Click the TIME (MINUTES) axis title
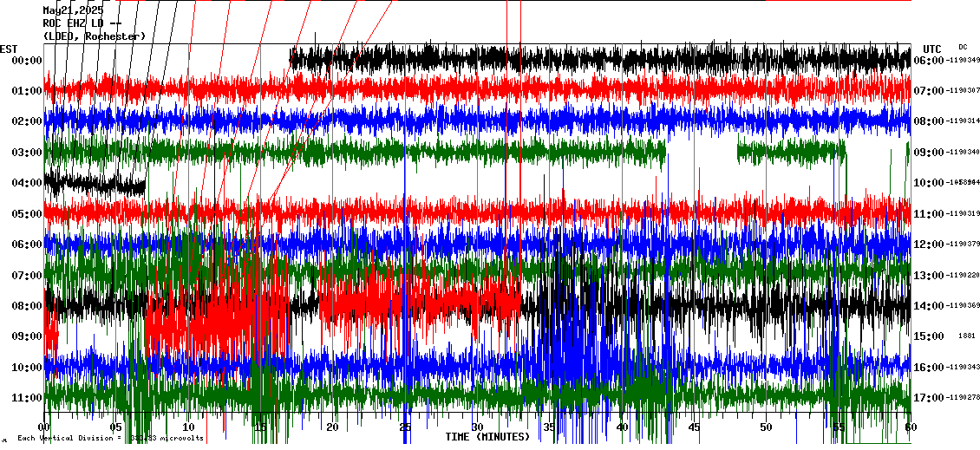The width and height of the screenshot is (980, 450). click(487, 437)
